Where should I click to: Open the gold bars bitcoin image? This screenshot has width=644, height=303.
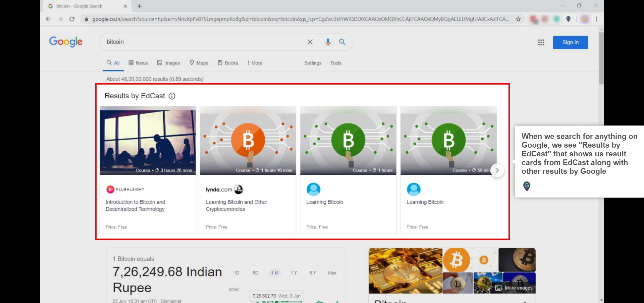point(405,271)
